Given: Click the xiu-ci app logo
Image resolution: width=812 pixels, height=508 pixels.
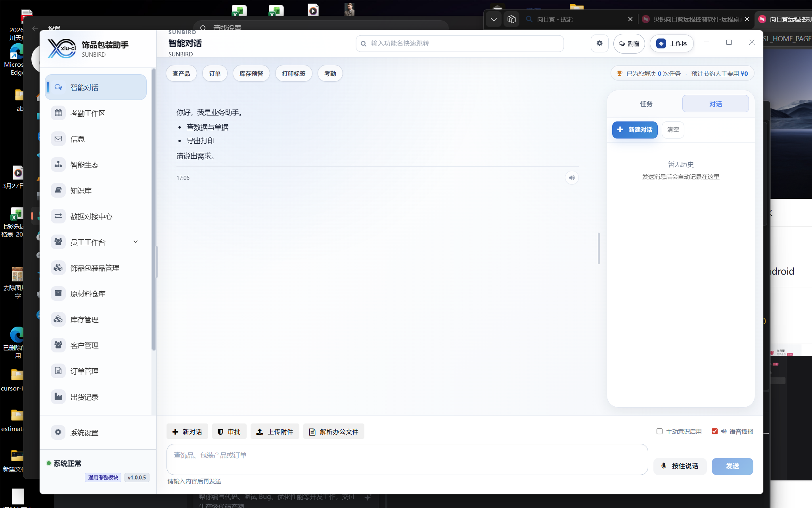Looking at the screenshot, I should pos(62,48).
